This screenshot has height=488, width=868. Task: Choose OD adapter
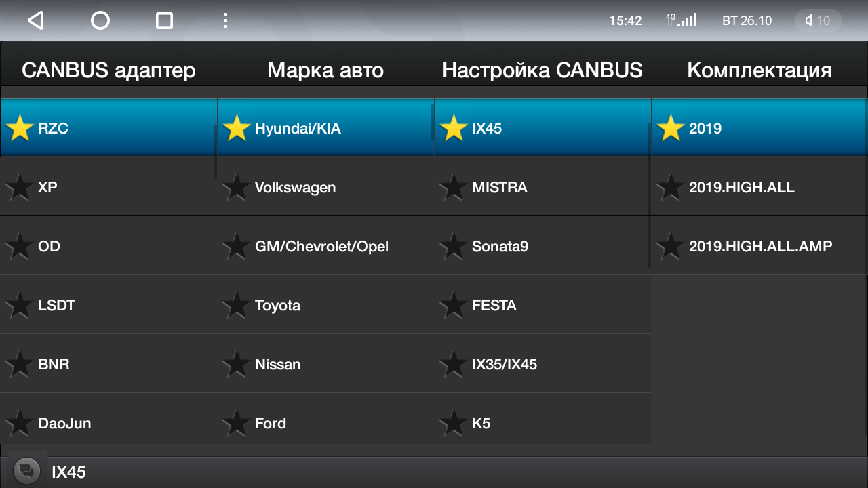click(108, 246)
